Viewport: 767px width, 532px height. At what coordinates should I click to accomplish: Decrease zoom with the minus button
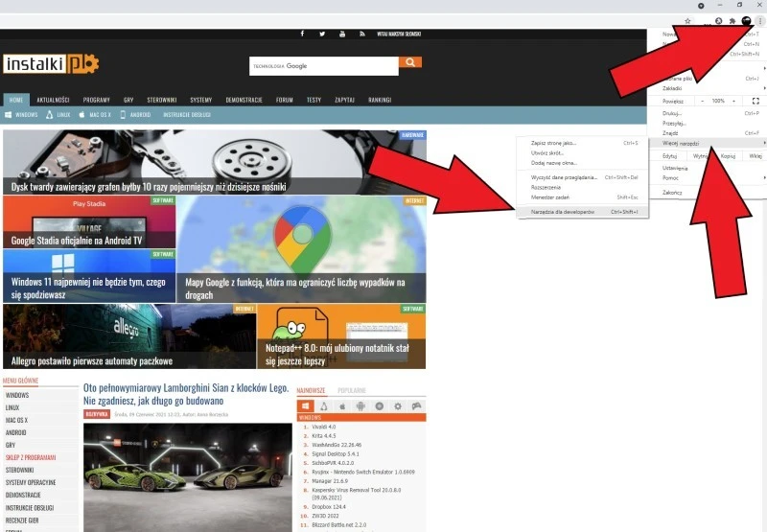coord(701,101)
